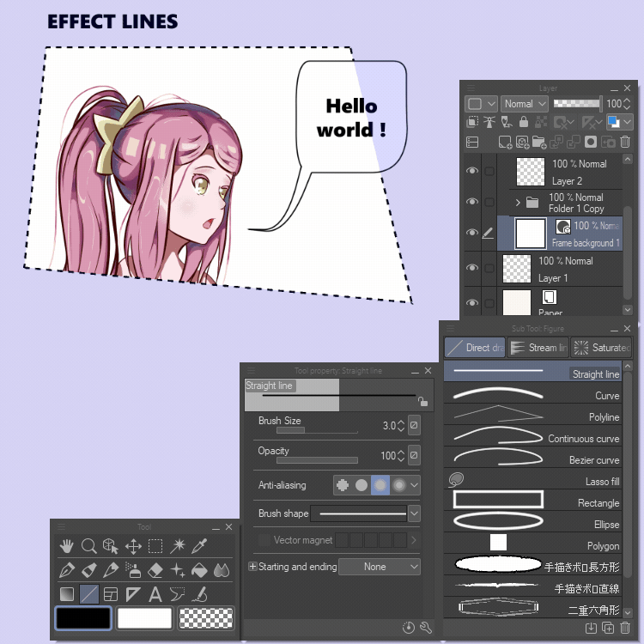Switch to Direct draw tab

[475, 348]
